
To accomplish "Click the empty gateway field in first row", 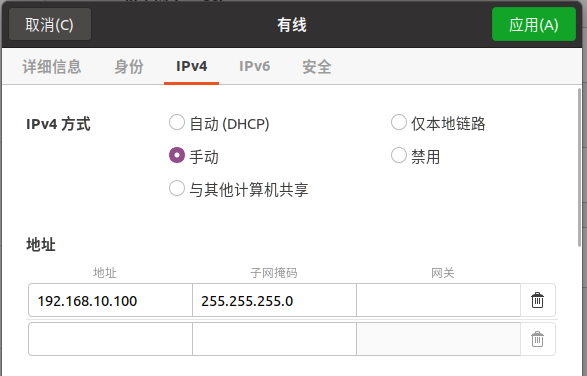I will click(438, 300).
